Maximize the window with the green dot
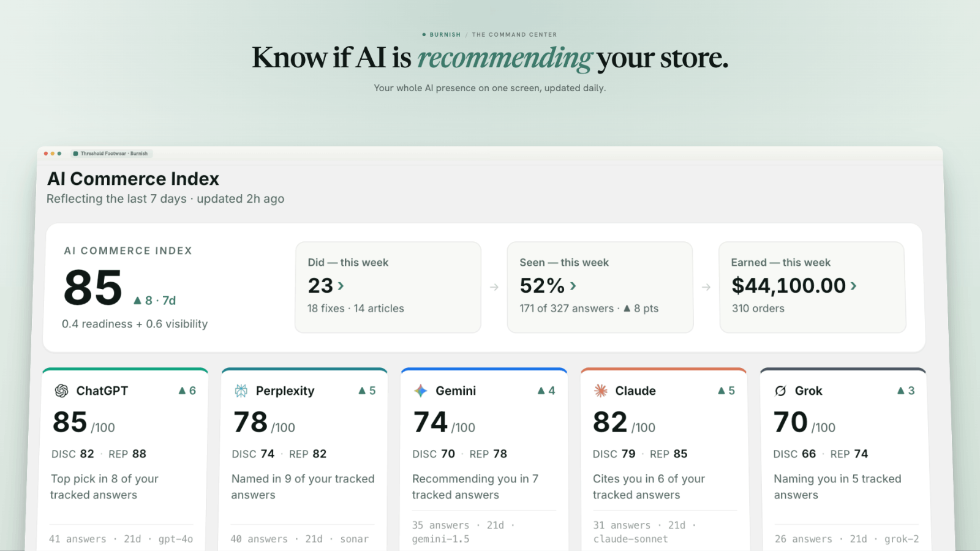Screen dimensions: 980x551 click(59, 154)
